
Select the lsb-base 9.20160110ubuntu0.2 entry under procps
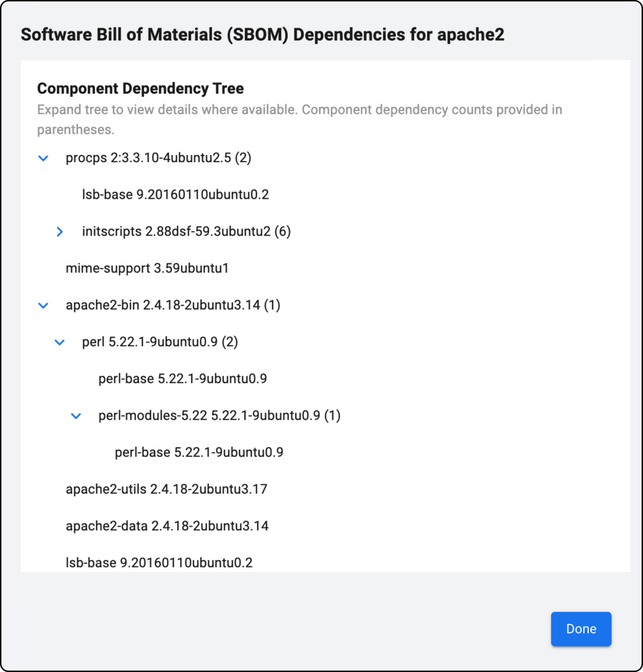click(175, 194)
